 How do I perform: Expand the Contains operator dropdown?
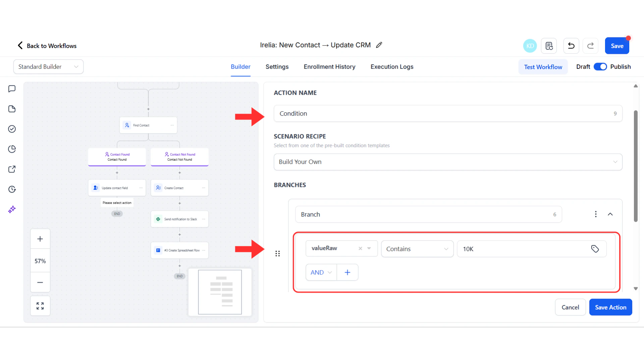pyautogui.click(x=446, y=249)
